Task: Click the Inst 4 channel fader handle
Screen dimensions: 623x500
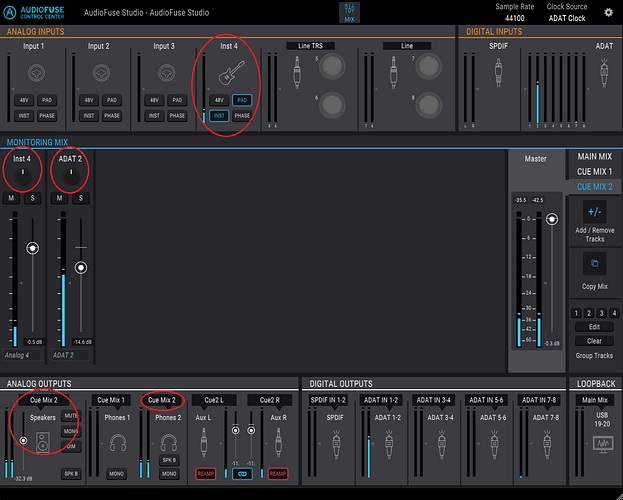Action: 33,248
